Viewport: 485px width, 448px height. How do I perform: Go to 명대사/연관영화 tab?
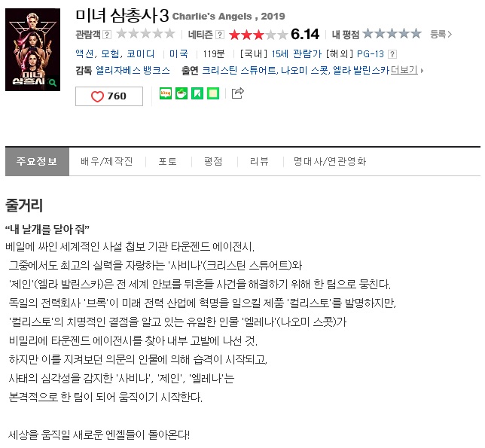coord(330,161)
